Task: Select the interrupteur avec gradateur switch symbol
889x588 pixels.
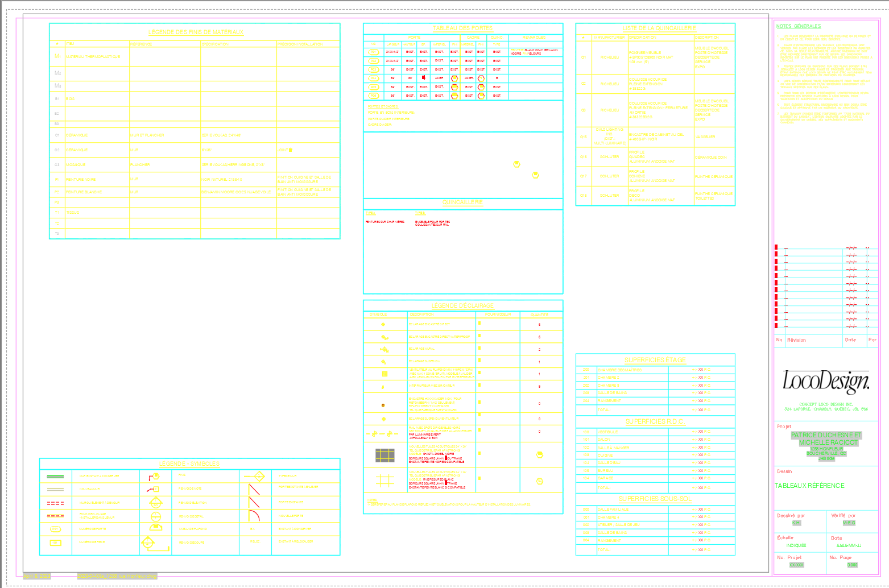Action: tap(382, 386)
